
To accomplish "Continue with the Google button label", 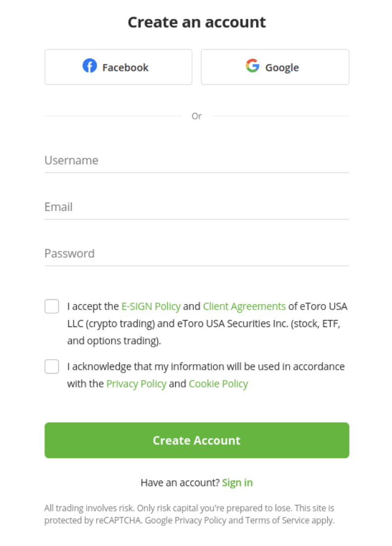I will (282, 67).
